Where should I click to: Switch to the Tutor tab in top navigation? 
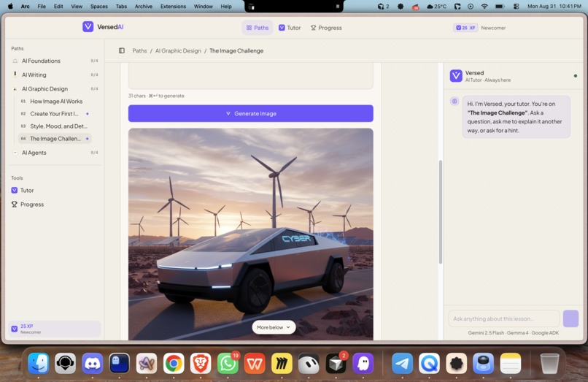point(290,28)
